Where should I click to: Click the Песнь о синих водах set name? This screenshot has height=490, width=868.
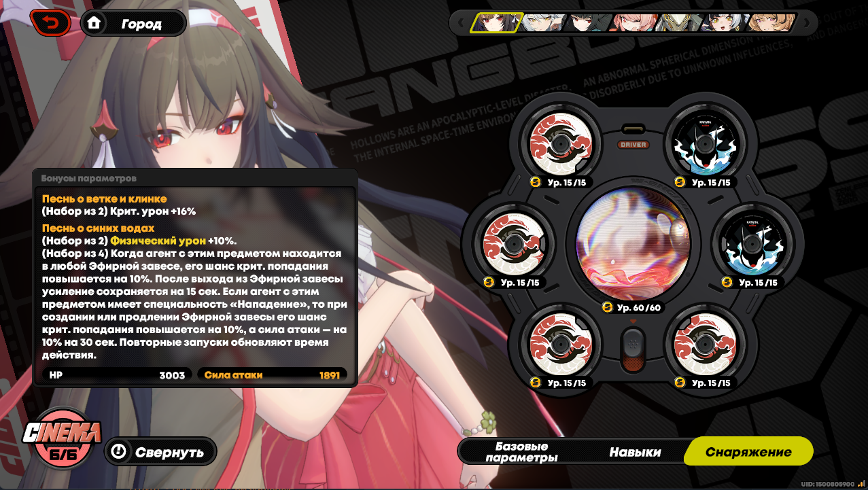pyautogui.click(x=99, y=228)
